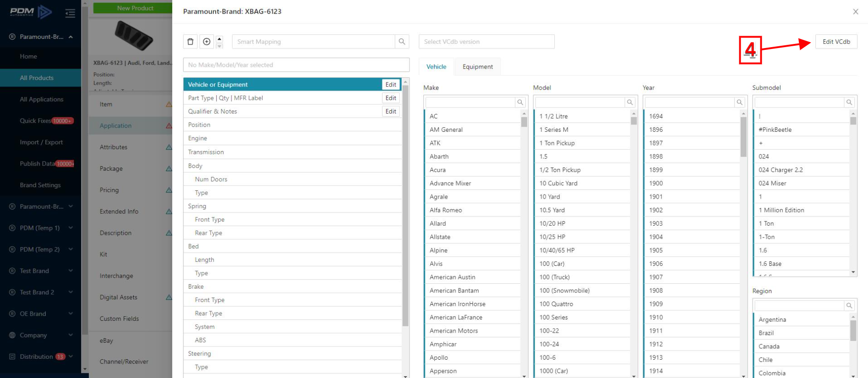
Task: Click the Submodel column search icon
Action: (849, 102)
